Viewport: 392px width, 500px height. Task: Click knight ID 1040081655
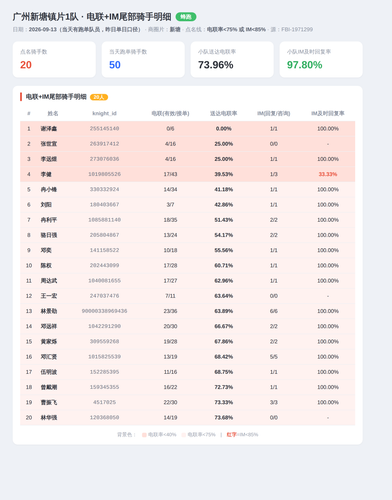[x=104, y=281]
